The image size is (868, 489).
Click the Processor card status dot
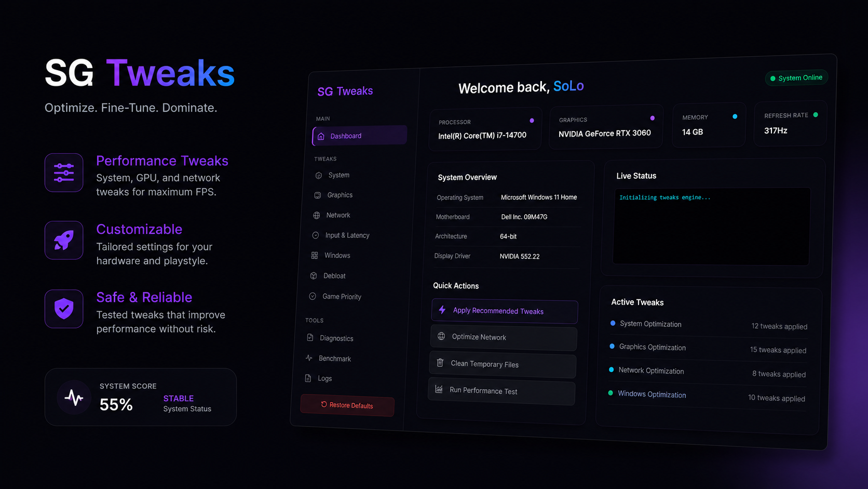(532, 121)
